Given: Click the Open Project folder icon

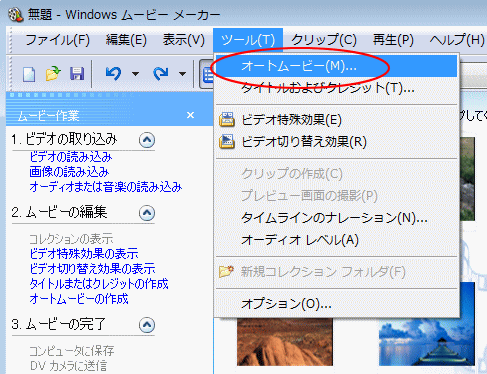Looking at the screenshot, I should [x=53, y=74].
